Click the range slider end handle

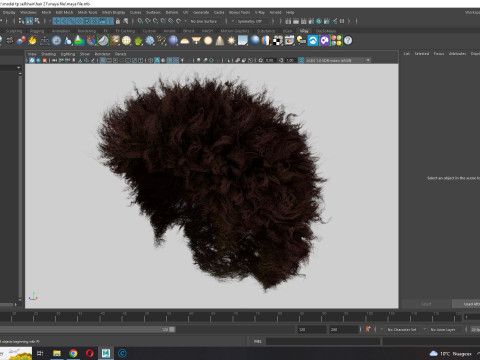click(172, 329)
